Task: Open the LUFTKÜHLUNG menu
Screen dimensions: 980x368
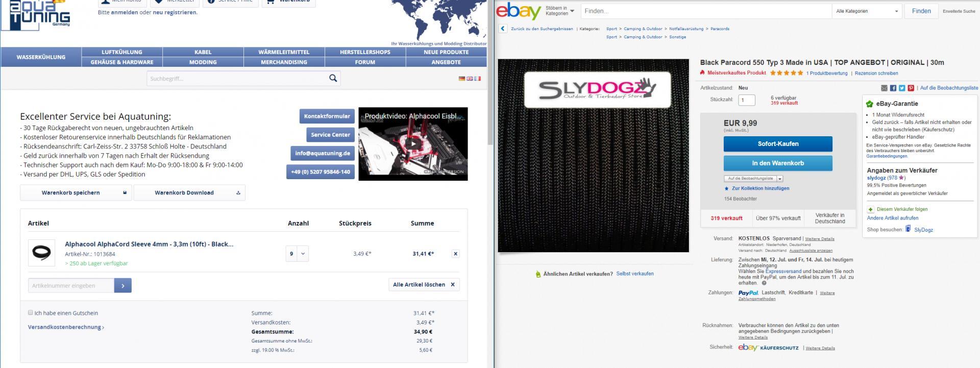Action: pos(122,52)
